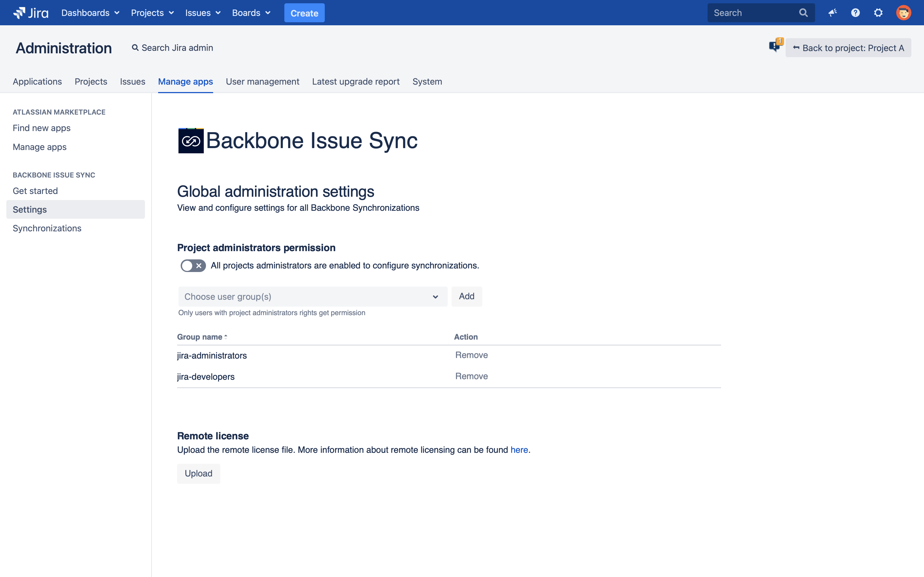Open the help question mark icon
This screenshot has width=924, height=577.
(855, 13)
